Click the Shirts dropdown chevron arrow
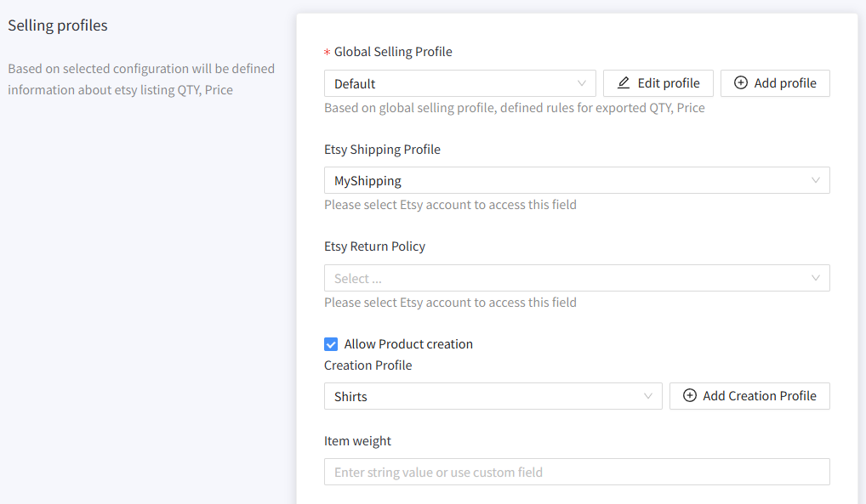This screenshot has width=866, height=504. point(648,396)
